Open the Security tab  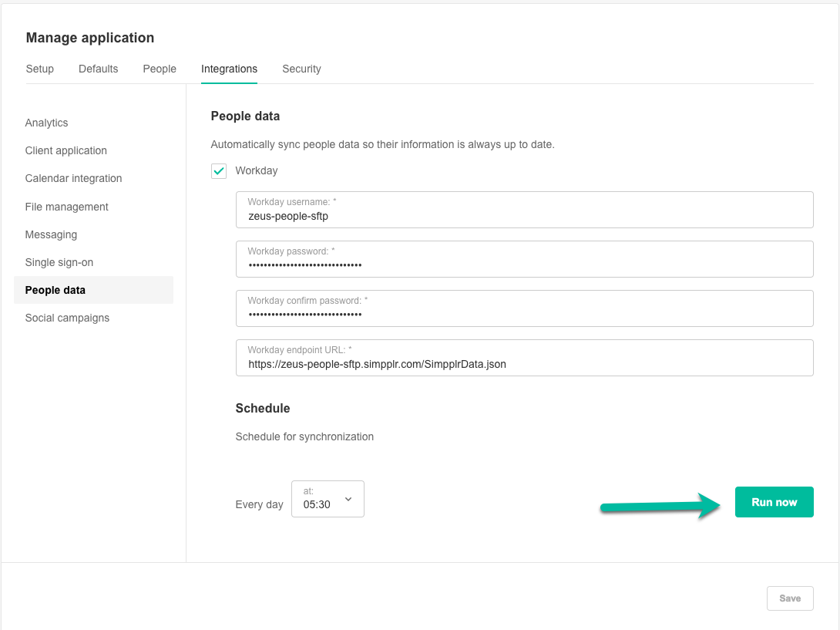(x=301, y=69)
